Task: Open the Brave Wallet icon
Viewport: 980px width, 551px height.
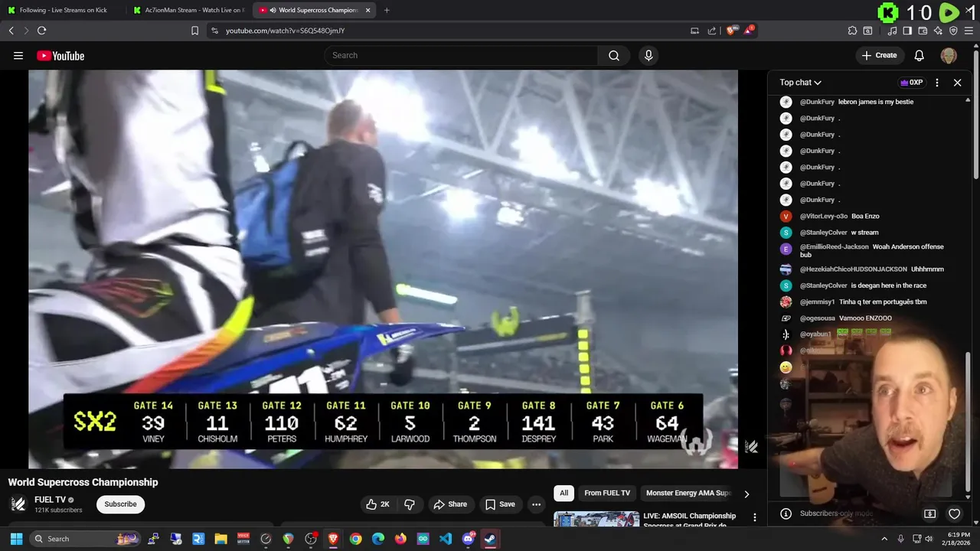Action: coord(923,31)
